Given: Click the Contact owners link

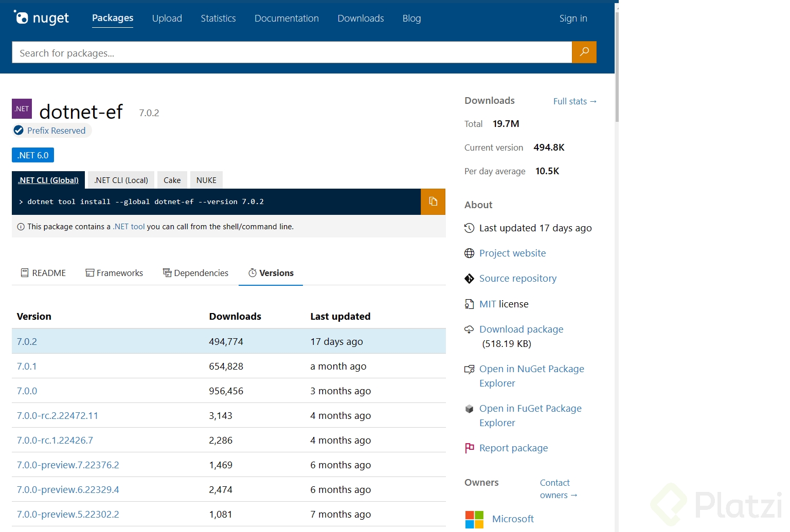Looking at the screenshot, I should point(559,489).
